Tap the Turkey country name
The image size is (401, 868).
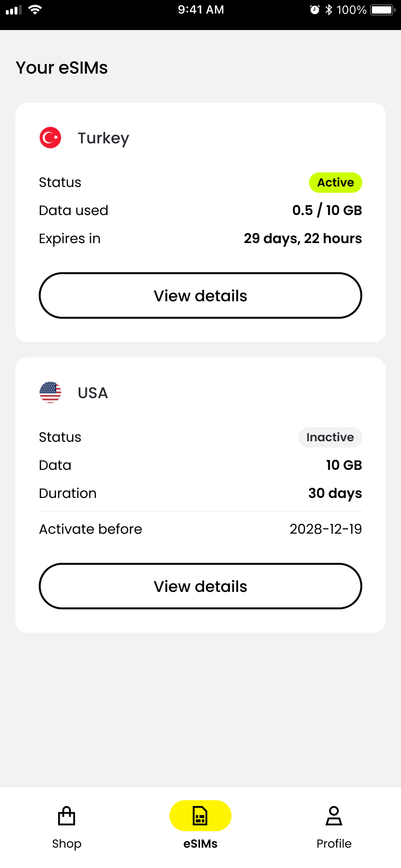pyautogui.click(x=104, y=139)
